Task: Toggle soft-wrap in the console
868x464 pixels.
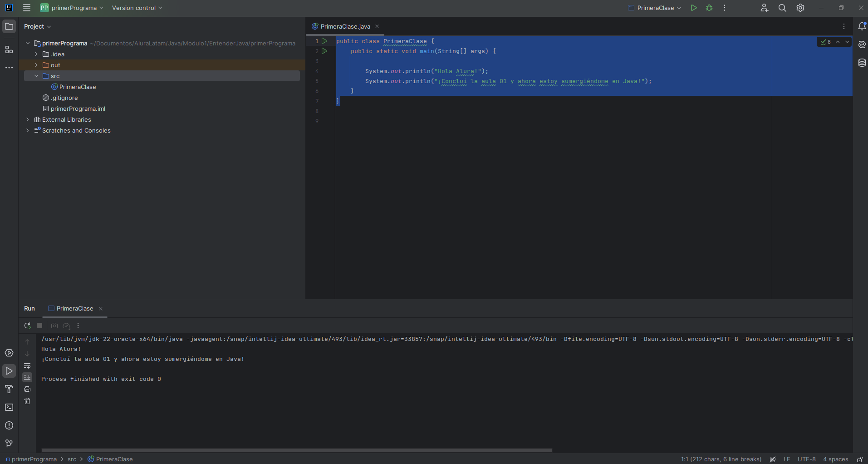Action: click(x=27, y=365)
